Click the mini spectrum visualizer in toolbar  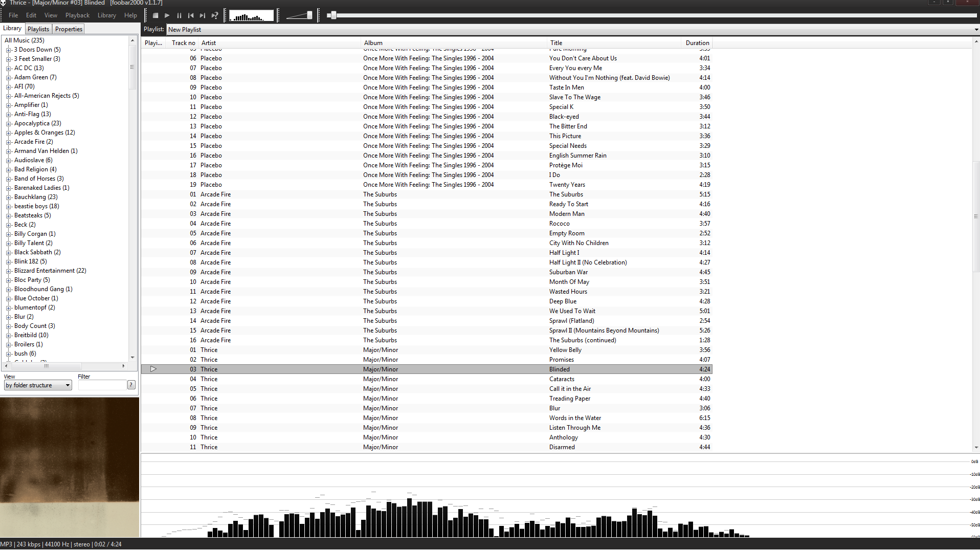coord(251,16)
